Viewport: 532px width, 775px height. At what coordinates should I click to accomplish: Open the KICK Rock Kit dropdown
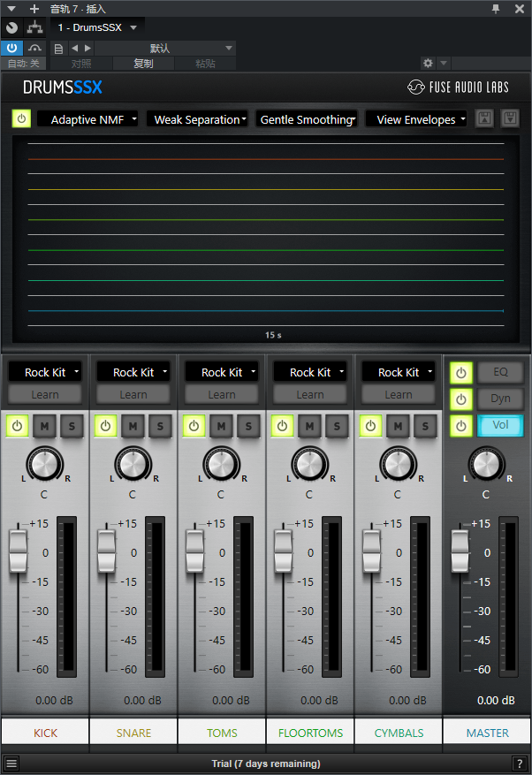click(x=45, y=372)
